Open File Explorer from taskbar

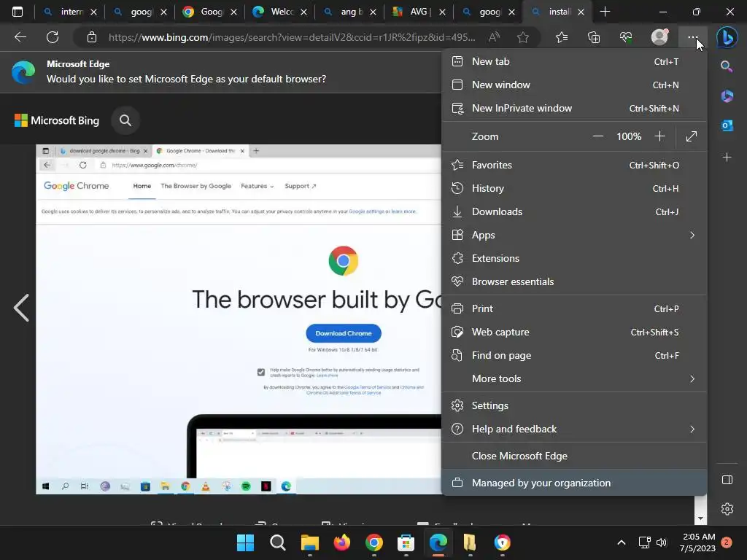[x=309, y=542]
